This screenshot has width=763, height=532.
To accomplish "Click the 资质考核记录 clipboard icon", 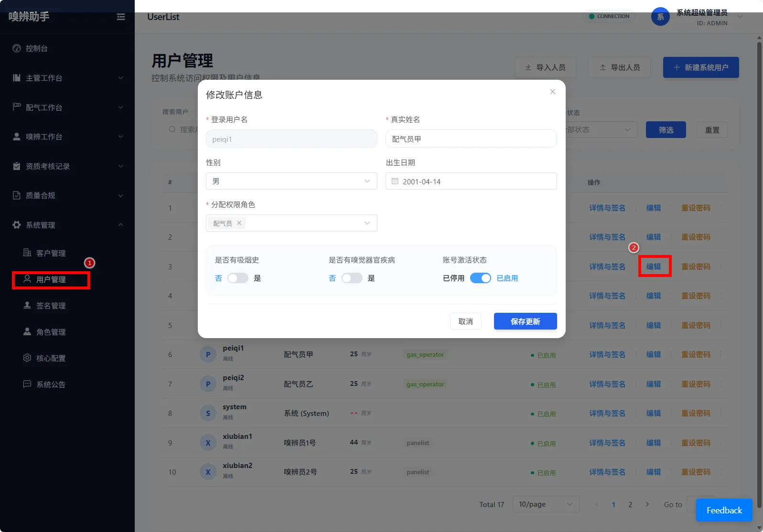I will tap(17, 166).
